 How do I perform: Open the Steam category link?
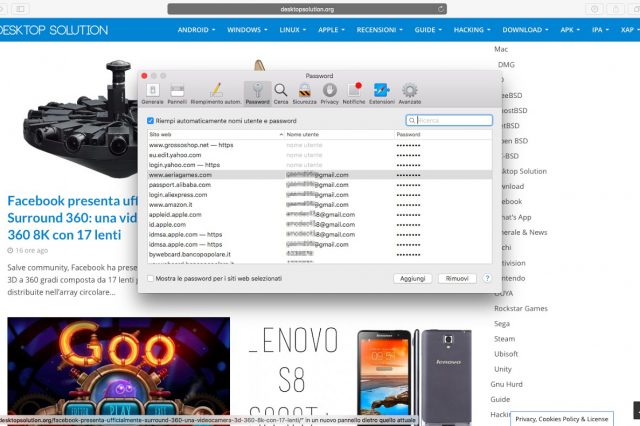coord(504,339)
